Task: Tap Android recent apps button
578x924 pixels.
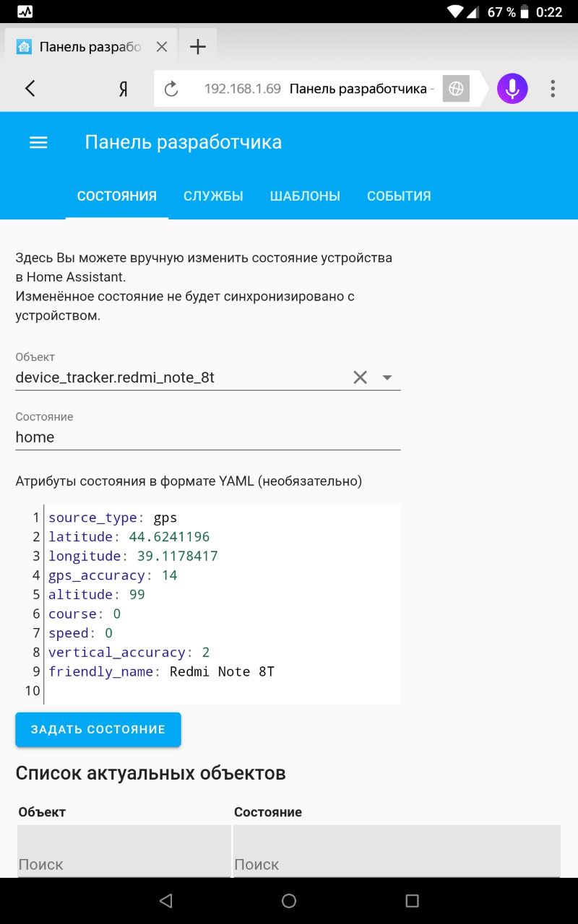Action: coord(412,901)
